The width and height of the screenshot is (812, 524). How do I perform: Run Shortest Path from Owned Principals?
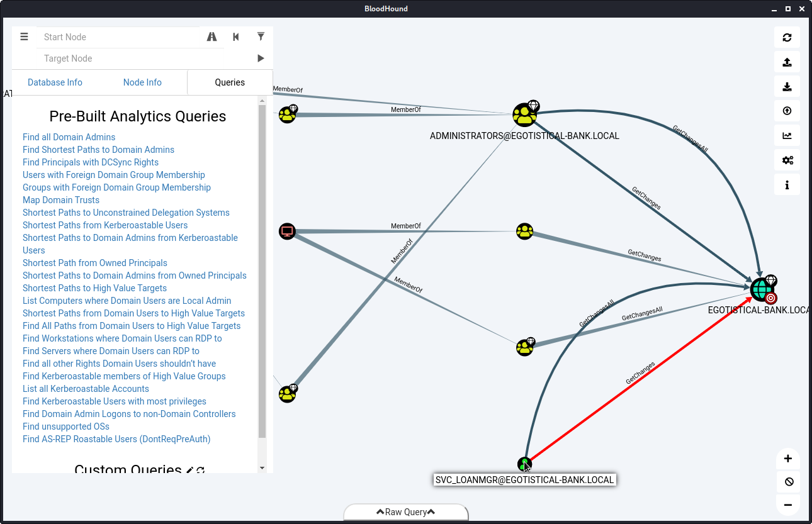(95, 263)
